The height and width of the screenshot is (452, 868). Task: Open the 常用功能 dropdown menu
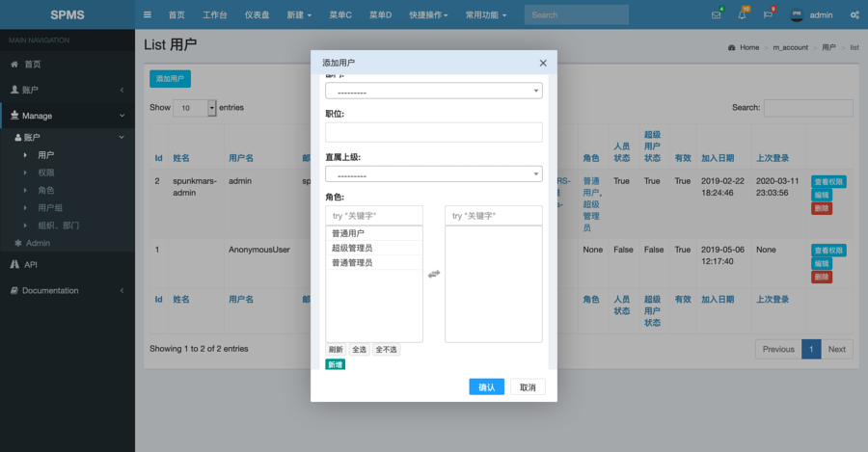486,14
